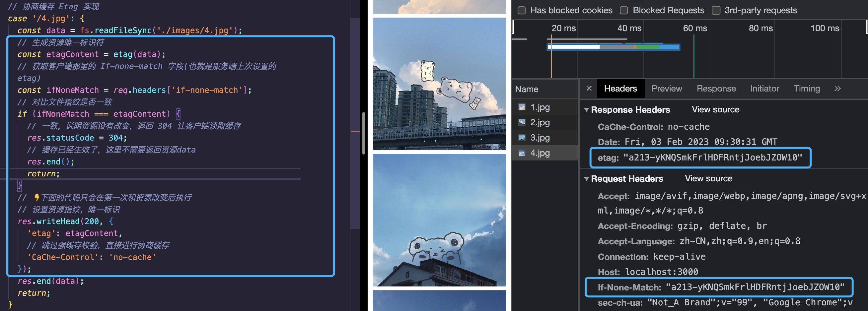Click the Accept-Language header line
The width and height of the screenshot is (868, 311).
699,241
